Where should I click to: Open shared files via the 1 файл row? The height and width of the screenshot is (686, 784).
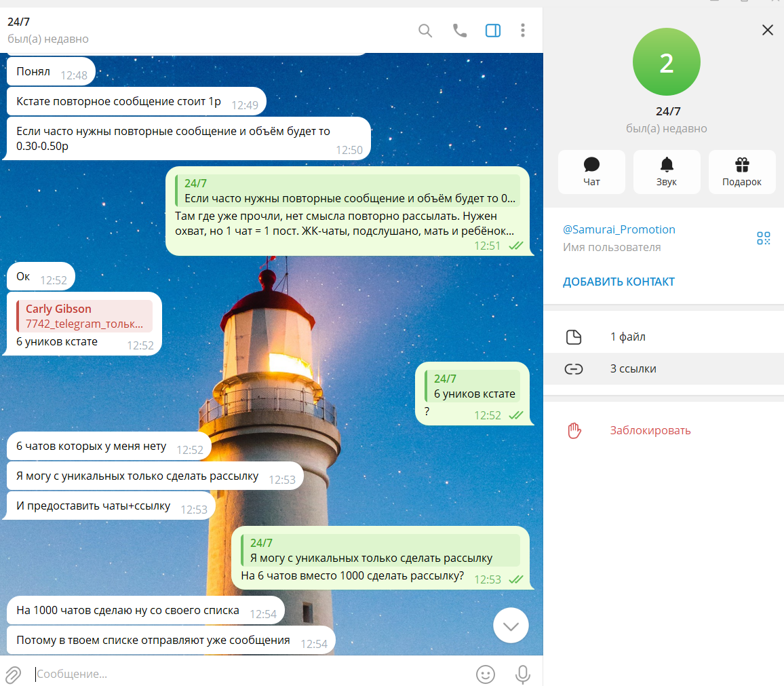click(663, 337)
